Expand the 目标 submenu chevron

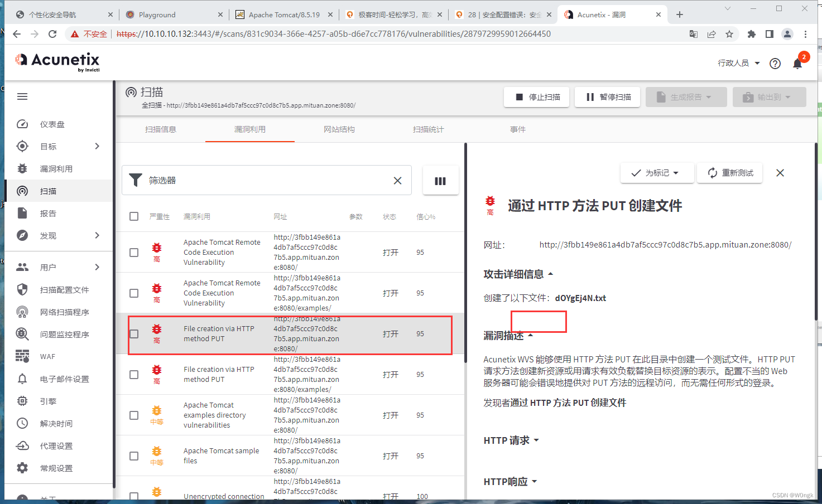(97, 146)
